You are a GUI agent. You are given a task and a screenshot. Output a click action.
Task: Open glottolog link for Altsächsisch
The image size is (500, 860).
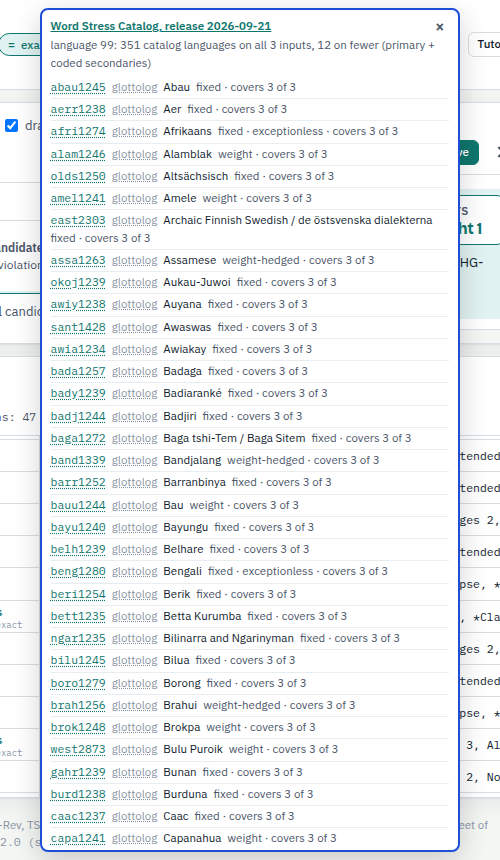point(135,176)
